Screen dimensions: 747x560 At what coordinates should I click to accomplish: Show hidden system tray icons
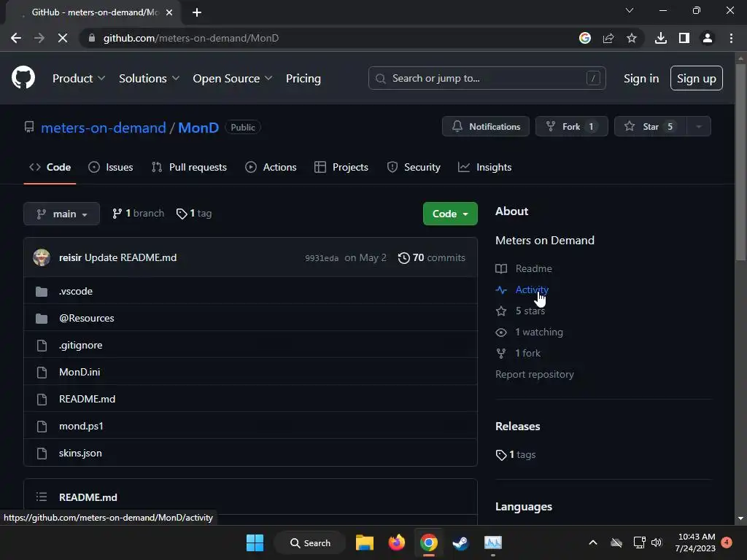point(593,542)
